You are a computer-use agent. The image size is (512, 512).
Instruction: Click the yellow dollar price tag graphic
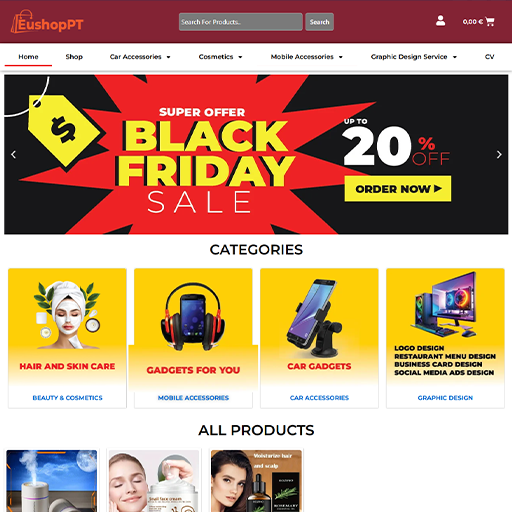point(64,131)
